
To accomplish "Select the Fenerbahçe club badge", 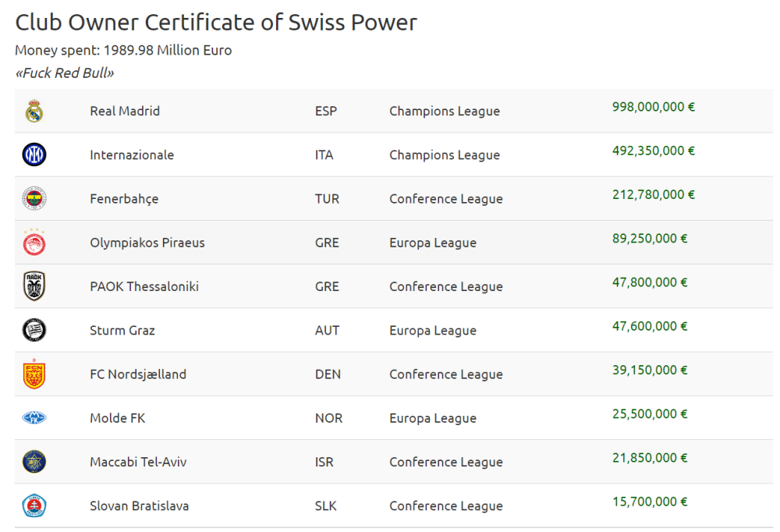I will (x=34, y=199).
